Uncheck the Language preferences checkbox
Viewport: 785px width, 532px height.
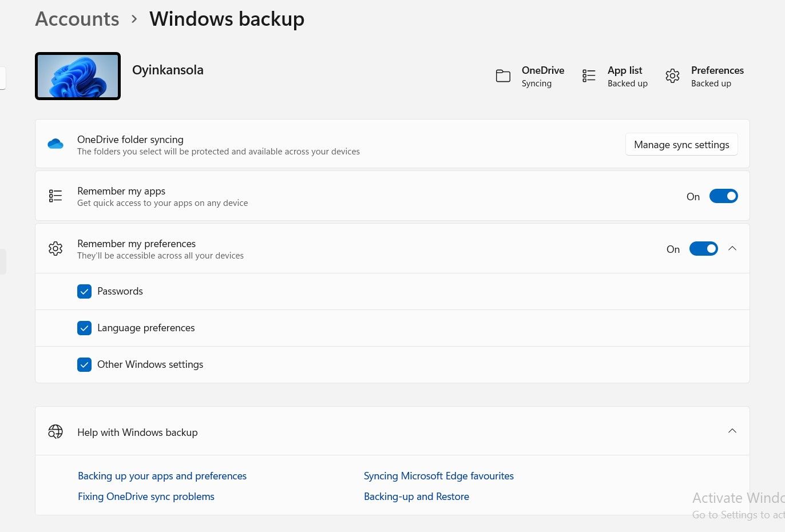point(84,328)
